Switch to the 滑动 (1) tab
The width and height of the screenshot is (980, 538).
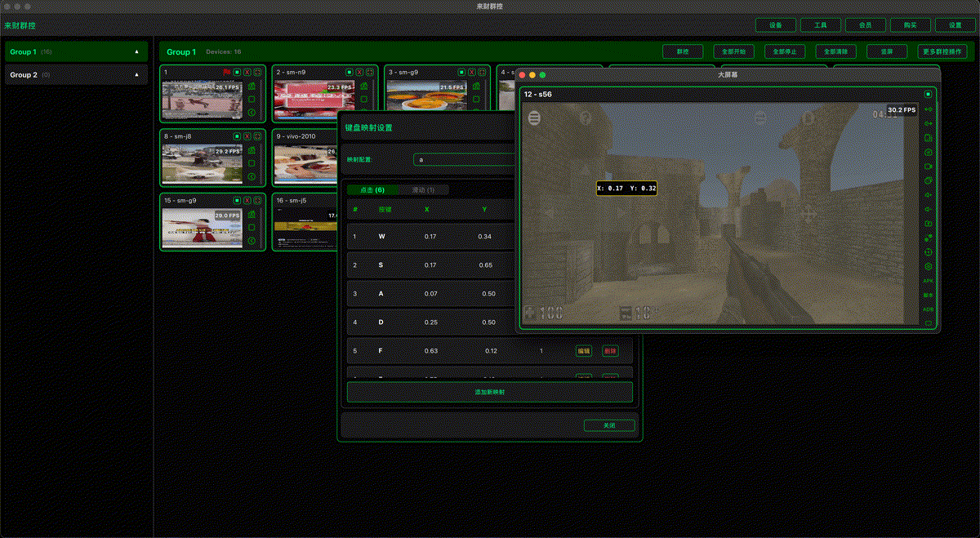click(423, 190)
